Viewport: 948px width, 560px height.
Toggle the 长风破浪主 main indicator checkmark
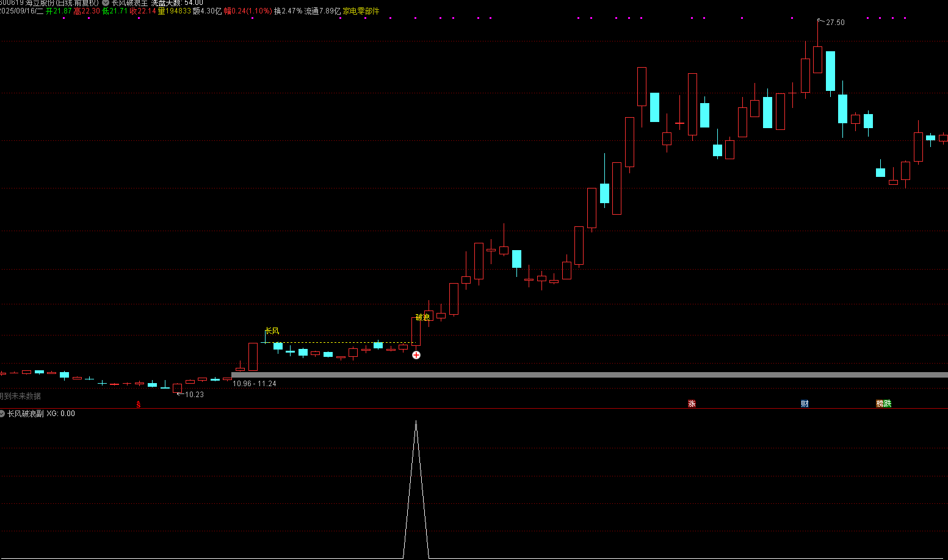coord(106,3)
